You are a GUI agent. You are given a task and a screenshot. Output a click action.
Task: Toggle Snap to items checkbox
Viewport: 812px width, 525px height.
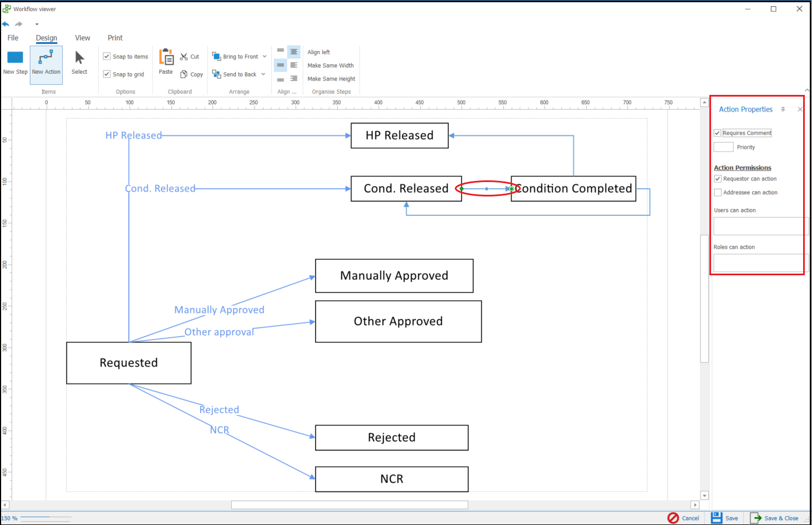point(107,56)
